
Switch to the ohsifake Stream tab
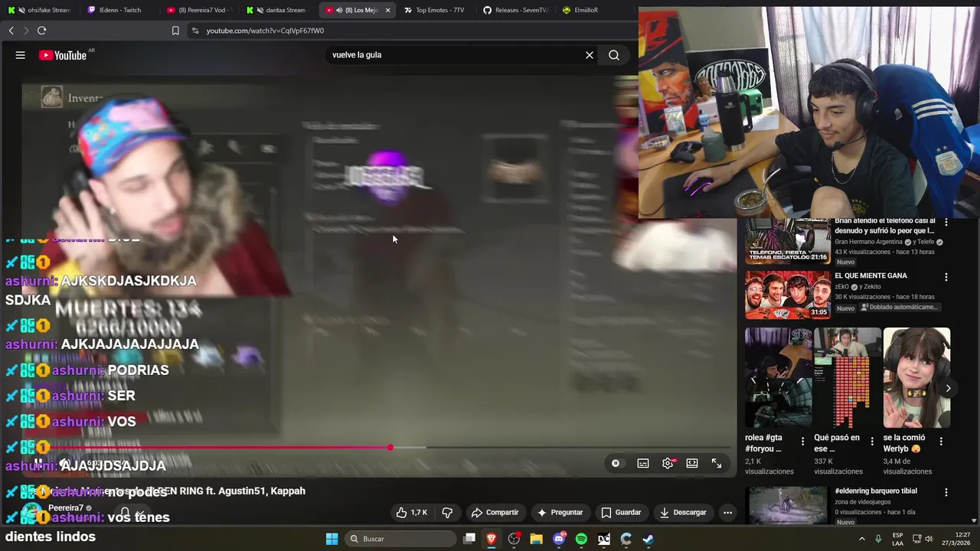click(x=41, y=10)
